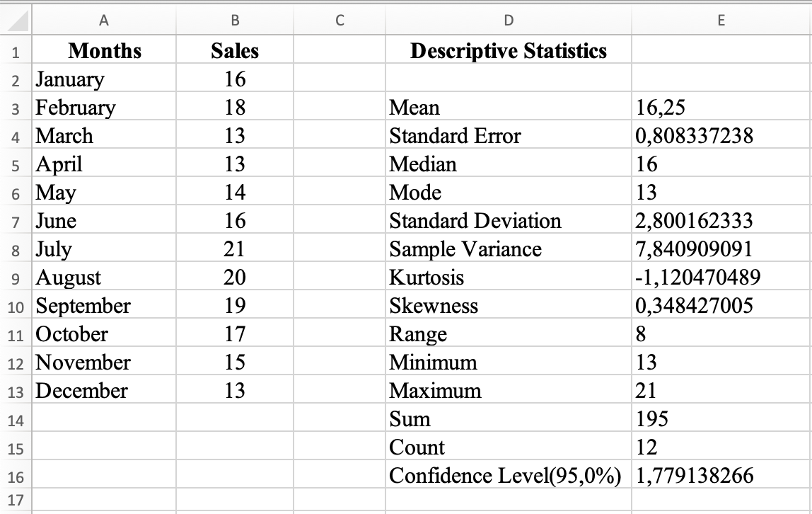Viewport: 812px width, 514px height.
Task: Click the Confidence Level(95,0%) cell
Action: coord(509,475)
